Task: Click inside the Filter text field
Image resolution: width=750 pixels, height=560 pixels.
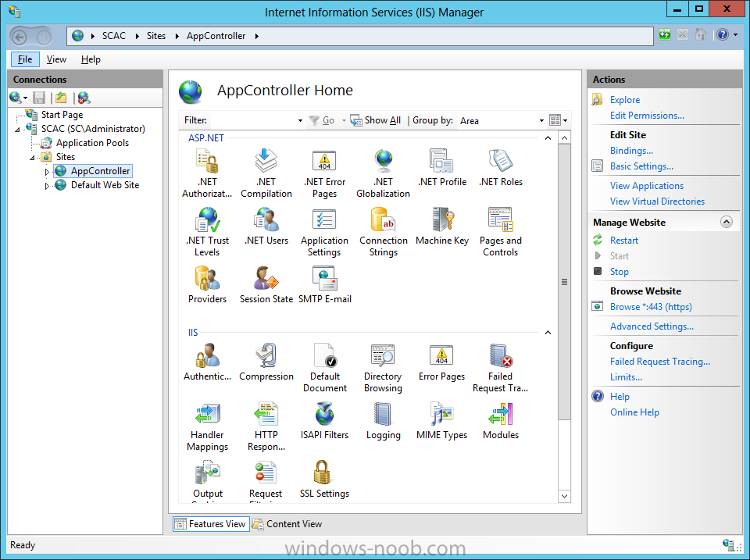Action: coord(252,120)
